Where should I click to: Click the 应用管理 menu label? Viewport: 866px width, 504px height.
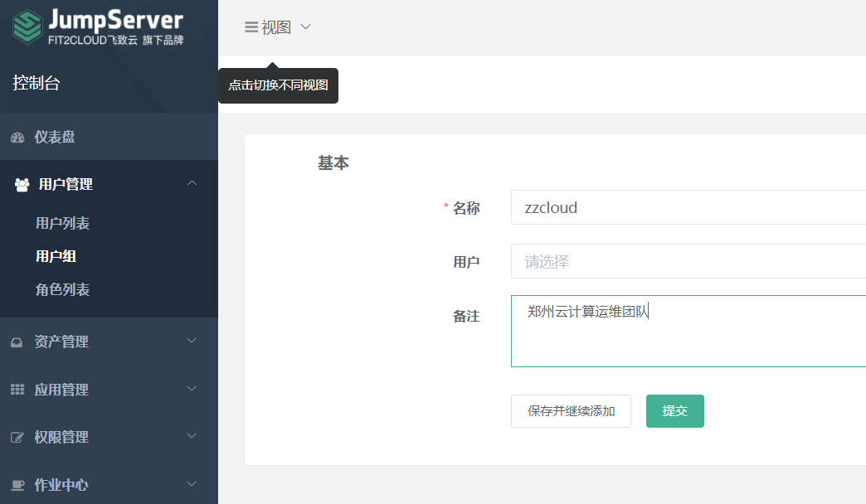(x=61, y=390)
